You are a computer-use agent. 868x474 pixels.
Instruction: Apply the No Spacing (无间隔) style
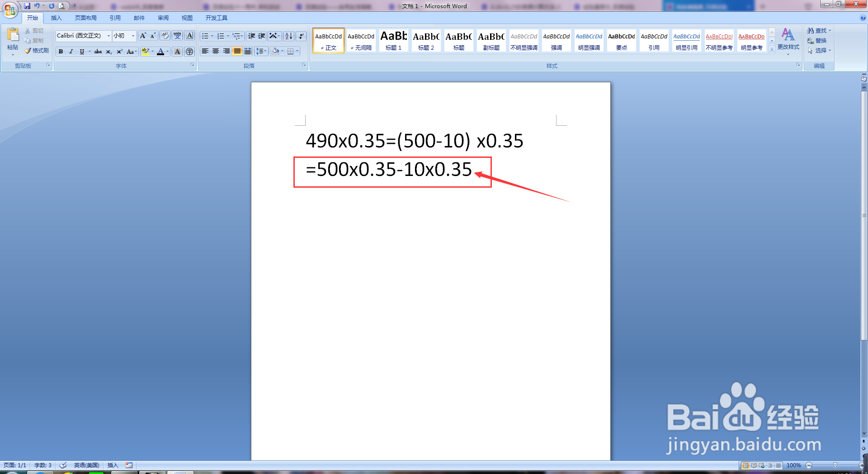[x=361, y=40]
